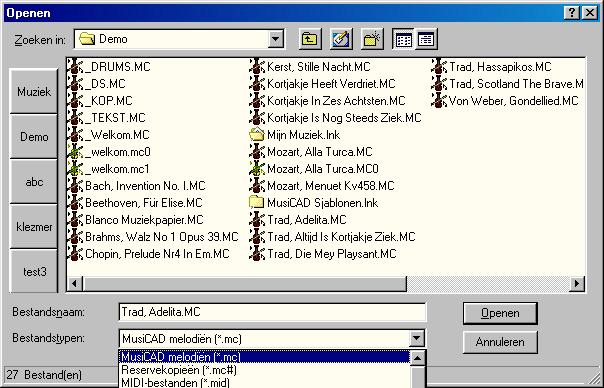Click the icon of Trad, Die Mey Playsant.MC
The image size is (604, 388).
[257, 254]
